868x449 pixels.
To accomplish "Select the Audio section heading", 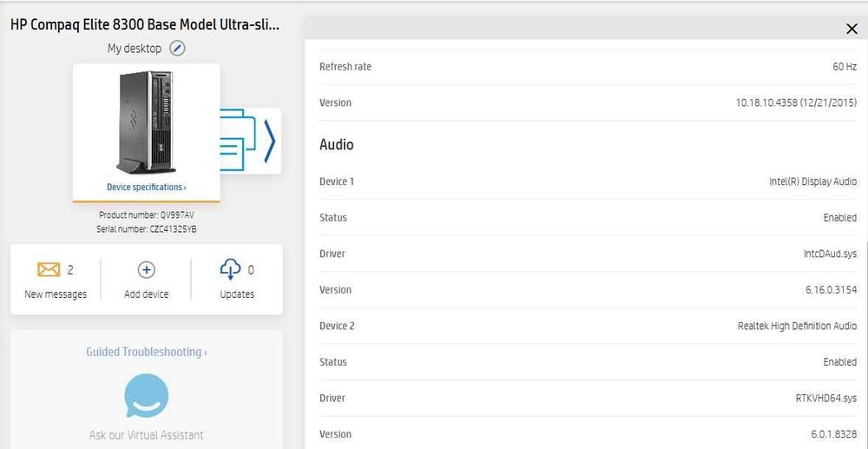I will pyautogui.click(x=337, y=144).
